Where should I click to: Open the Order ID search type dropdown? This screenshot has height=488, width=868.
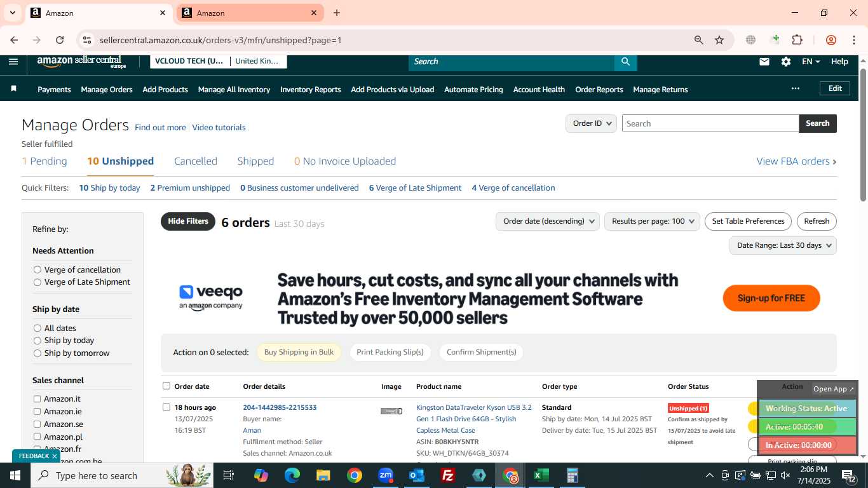[x=591, y=123]
